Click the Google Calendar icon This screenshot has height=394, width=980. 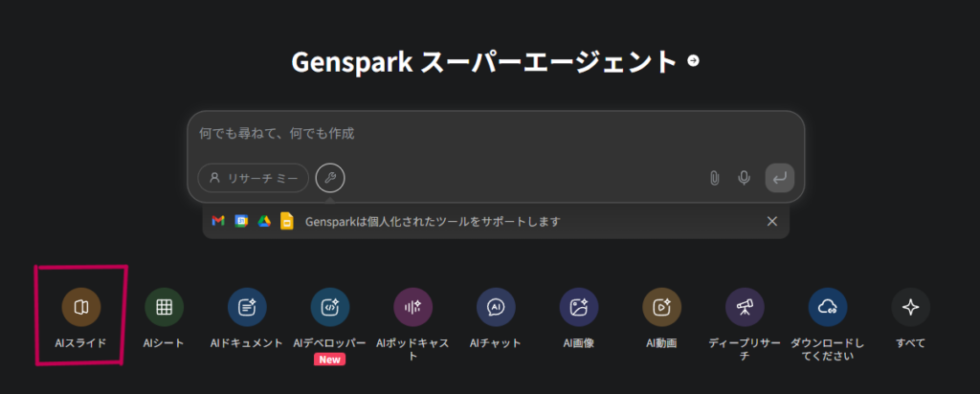(241, 221)
